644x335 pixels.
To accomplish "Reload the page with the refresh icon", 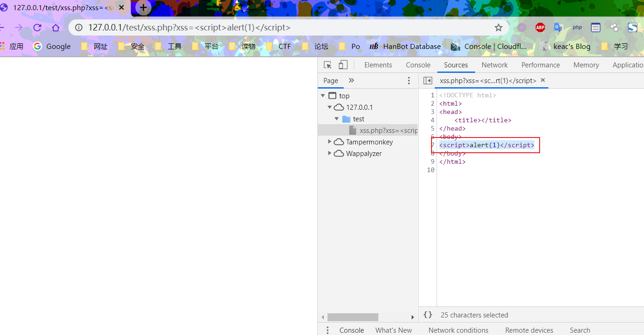I will point(37,28).
